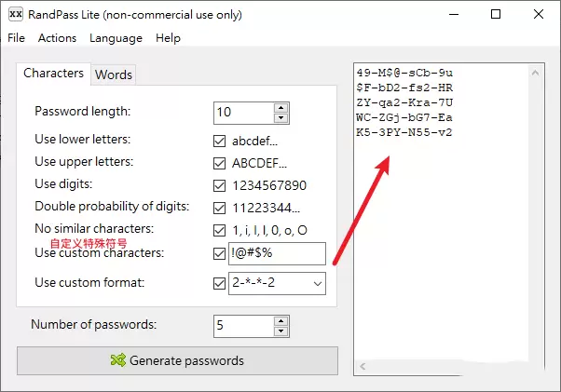Toggle Use digits checkbox
The height and width of the screenshot is (392, 561).
pyautogui.click(x=219, y=185)
